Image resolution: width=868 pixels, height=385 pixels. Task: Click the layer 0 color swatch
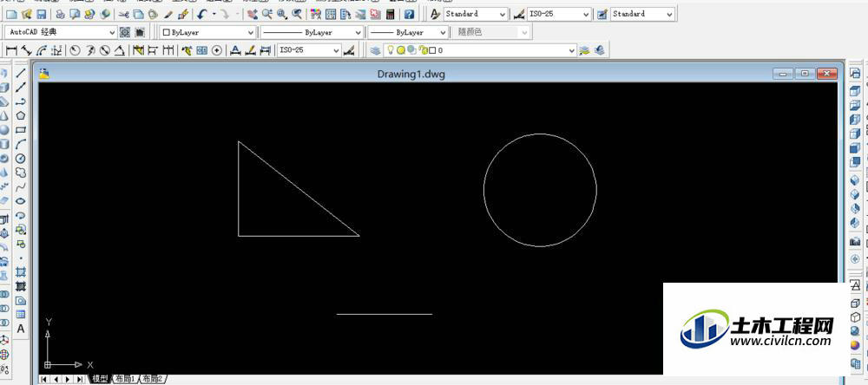tap(432, 50)
